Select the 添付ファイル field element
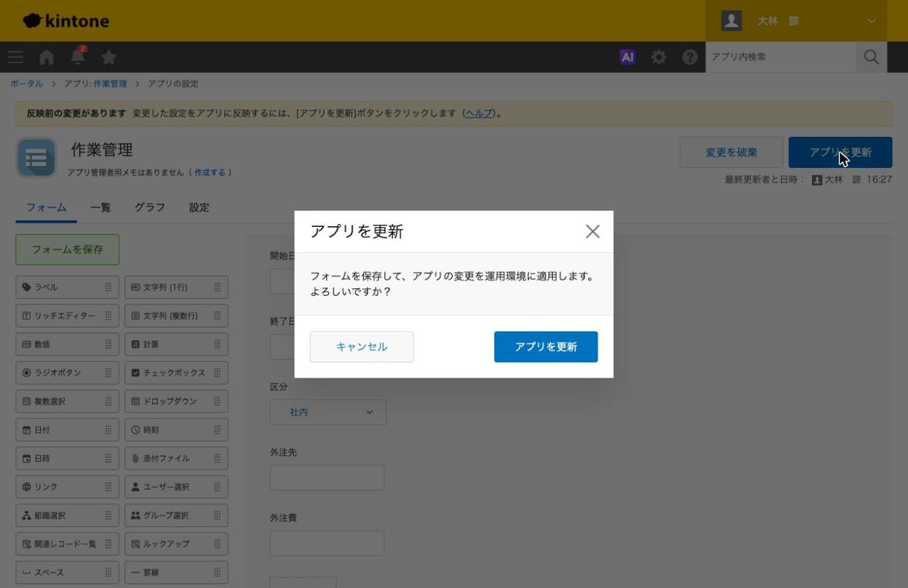908x588 pixels. coord(176,458)
